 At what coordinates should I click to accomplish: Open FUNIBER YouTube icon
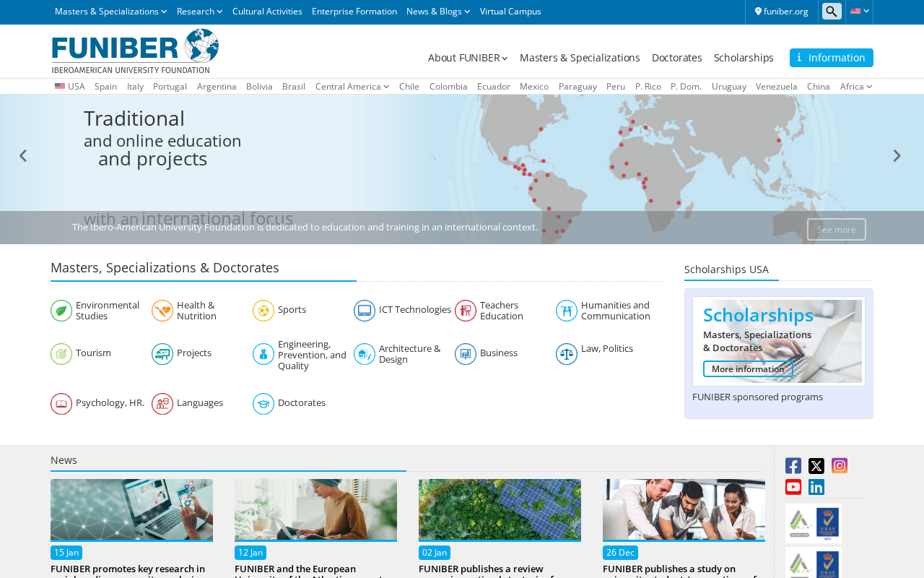click(x=793, y=487)
